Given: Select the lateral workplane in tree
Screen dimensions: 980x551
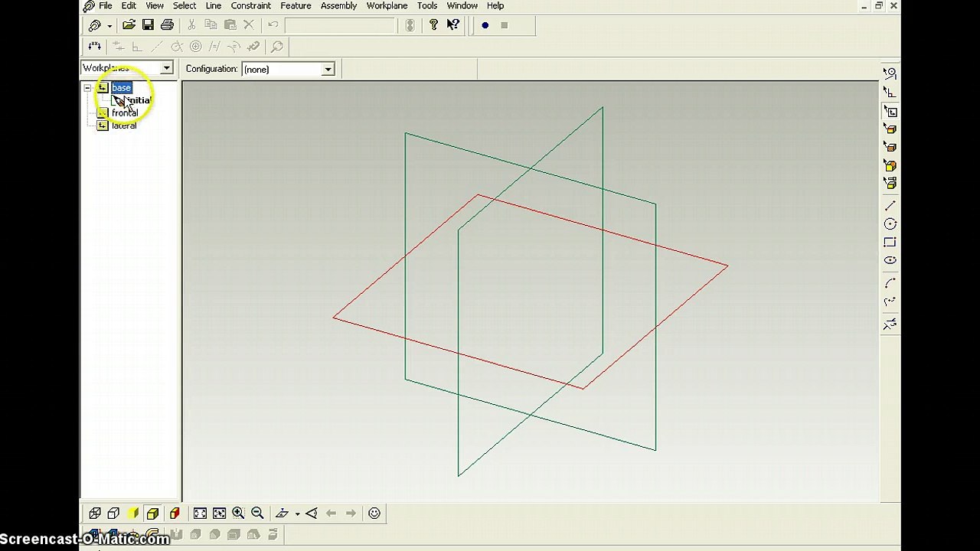Looking at the screenshot, I should 124,126.
